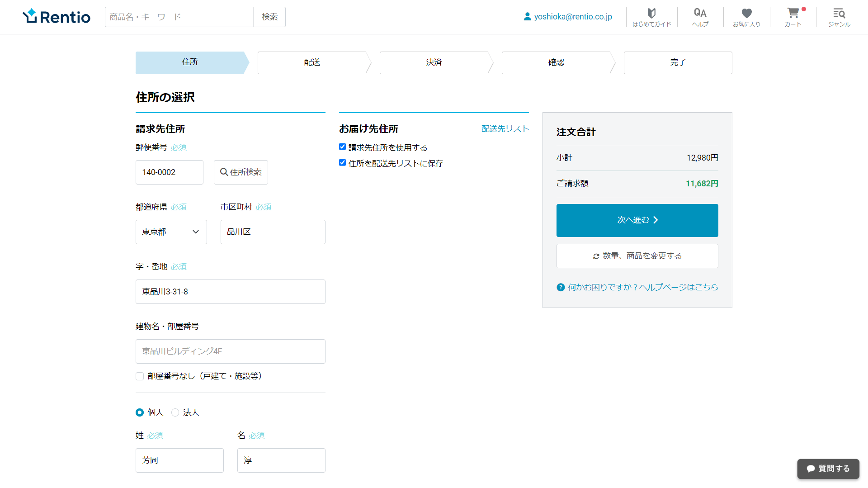The width and height of the screenshot is (868, 488).
Task: Select the 個人 radio button
Action: [140, 412]
